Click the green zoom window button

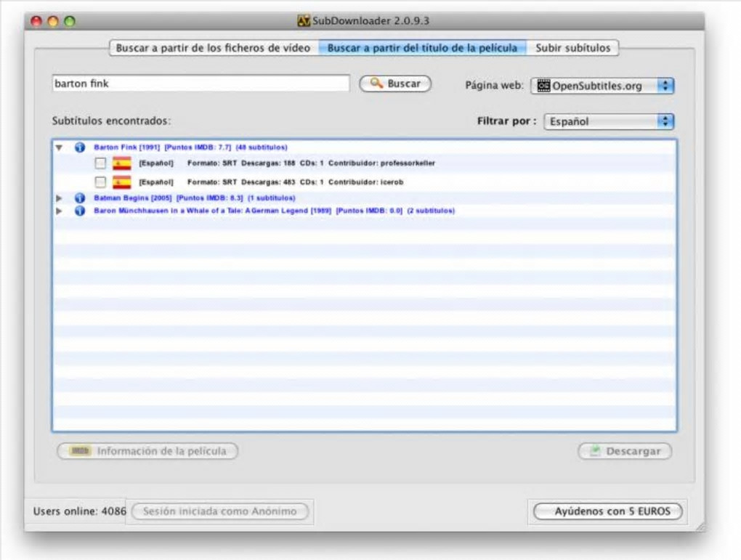coord(70,21)
